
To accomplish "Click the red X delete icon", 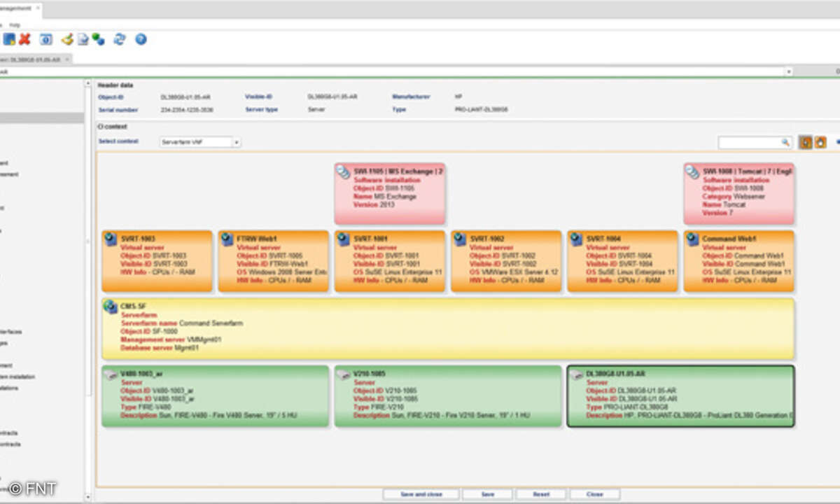I will click(25, 39).
